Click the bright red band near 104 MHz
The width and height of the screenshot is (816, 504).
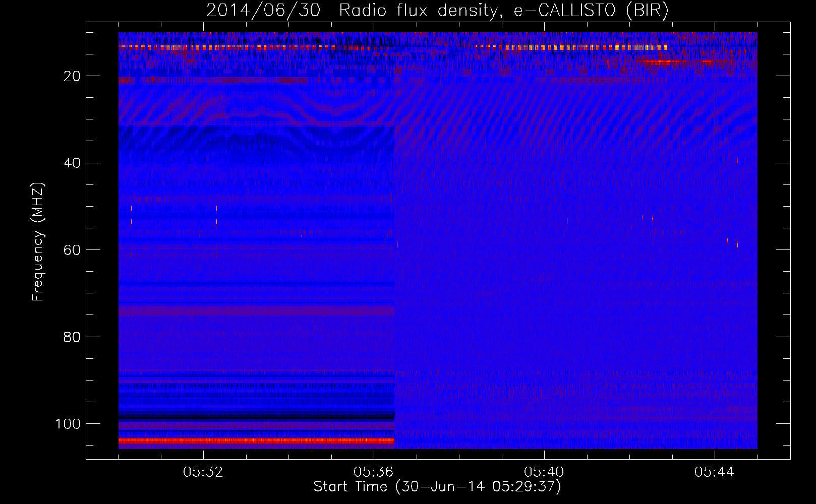click(256, 440)
